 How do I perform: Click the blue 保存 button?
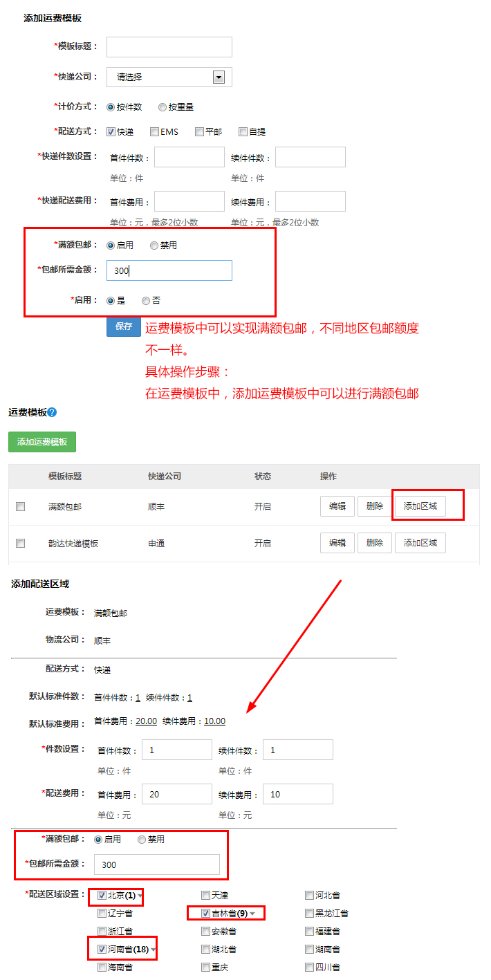pos(124,326)
